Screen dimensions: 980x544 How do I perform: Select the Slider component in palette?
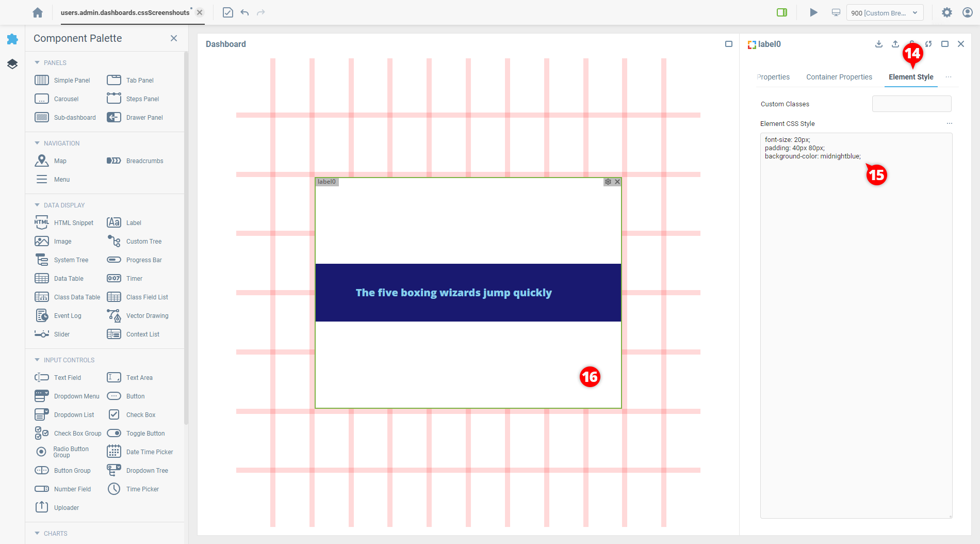pos(61,334)
